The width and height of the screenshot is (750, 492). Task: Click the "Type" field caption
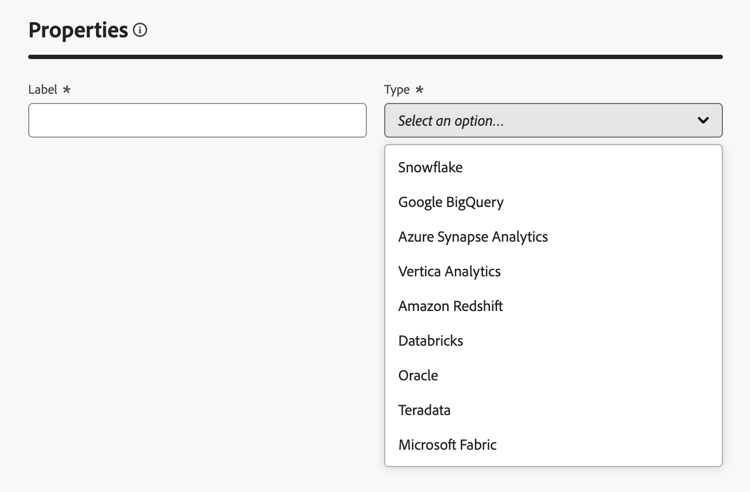tap(397, 90)
